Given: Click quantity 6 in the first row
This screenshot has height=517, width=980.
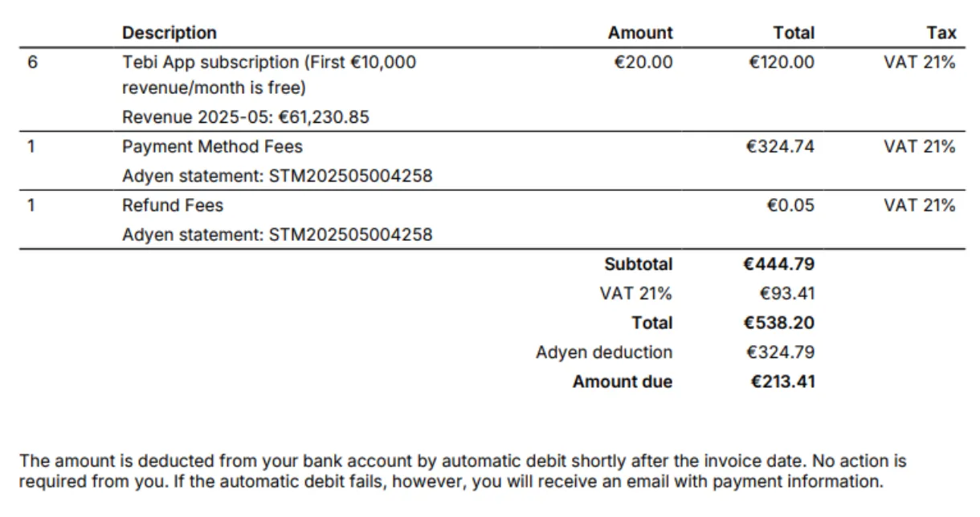Looking at the screenshot, I should click(x=32, y=62).
